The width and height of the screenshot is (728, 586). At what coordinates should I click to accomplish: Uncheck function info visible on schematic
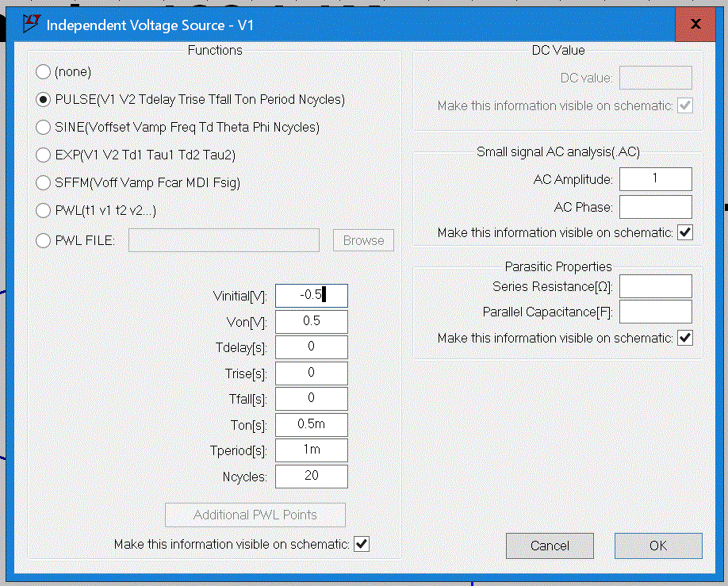pyautogui.click(x=362, y=544)
